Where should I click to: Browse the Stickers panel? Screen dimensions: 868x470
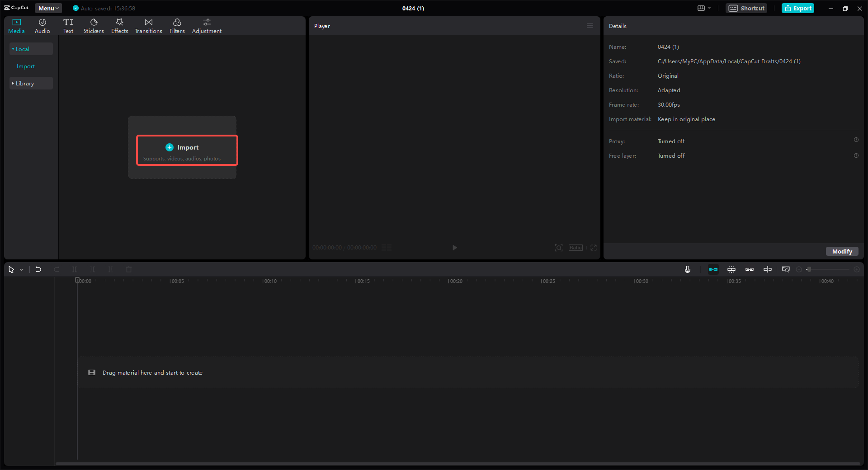[94, 25]
